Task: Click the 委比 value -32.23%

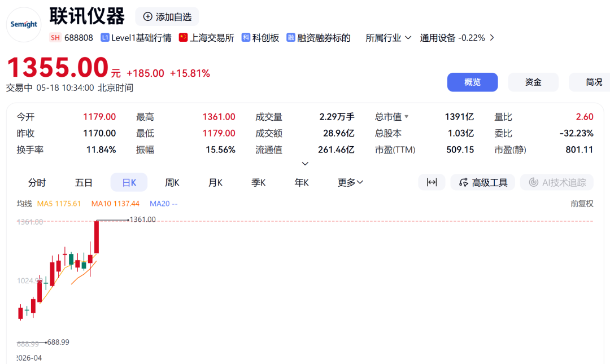Action: [577, 133]
